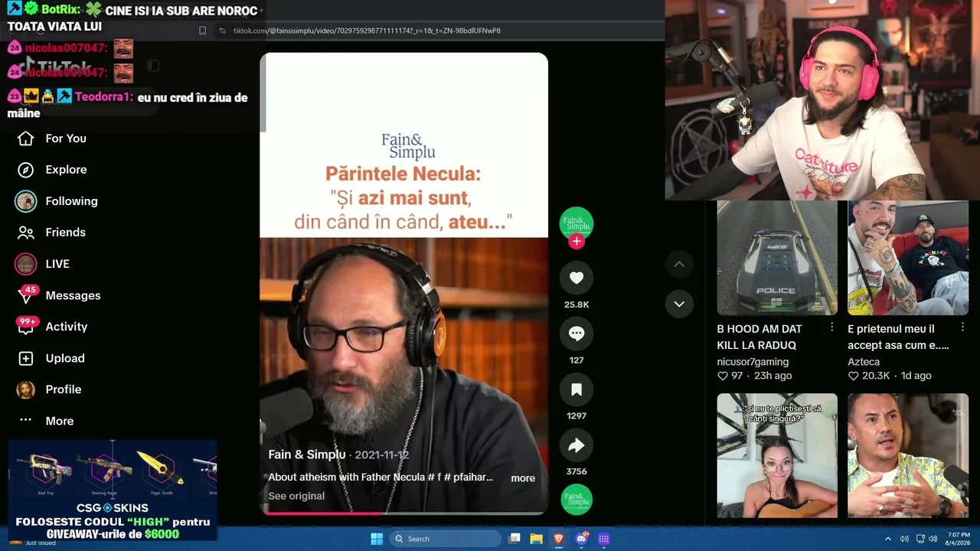This screenshot has width=980, height=551.
Task: Click the CSGO Skins giveaway banner
Action: tap(113, 491)
